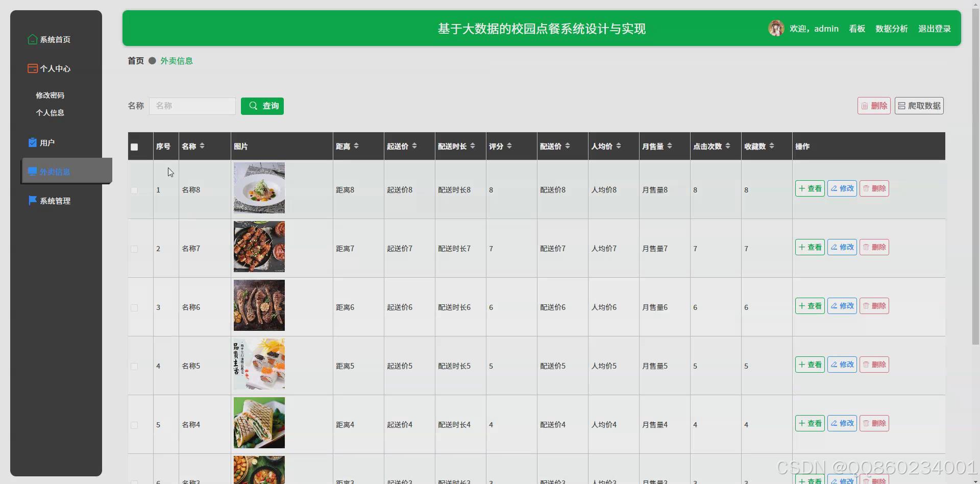Sort by 名称 column arrows

tap(202, 146)
